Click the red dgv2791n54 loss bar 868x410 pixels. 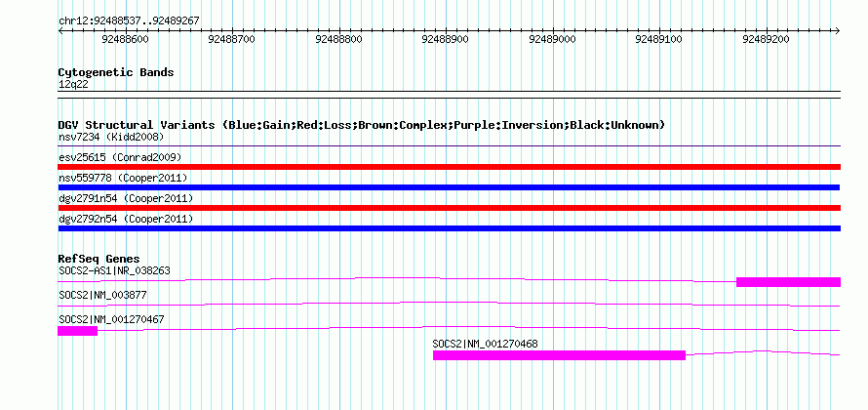[x=449, y=208]
